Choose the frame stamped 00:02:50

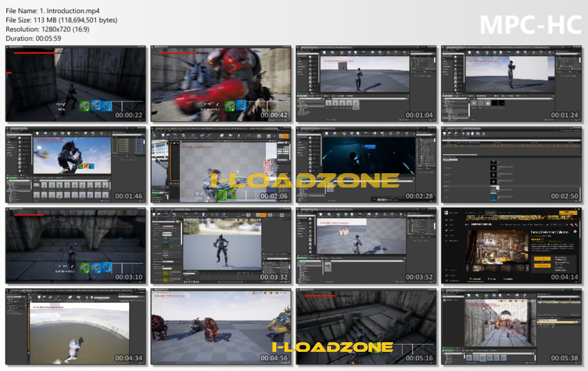[511, 165]
